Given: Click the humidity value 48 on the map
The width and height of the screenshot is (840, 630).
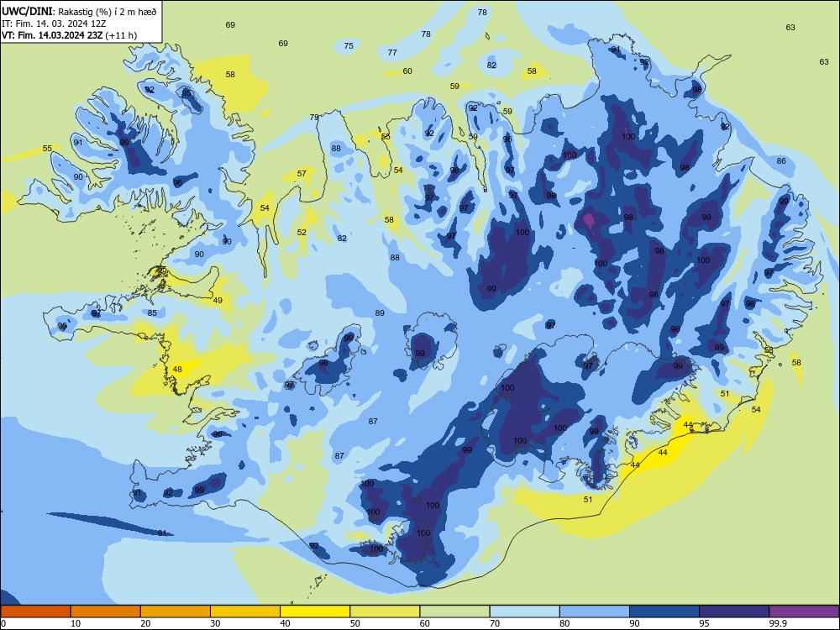Looking at the screenshot, I should [x=177, y=369].
